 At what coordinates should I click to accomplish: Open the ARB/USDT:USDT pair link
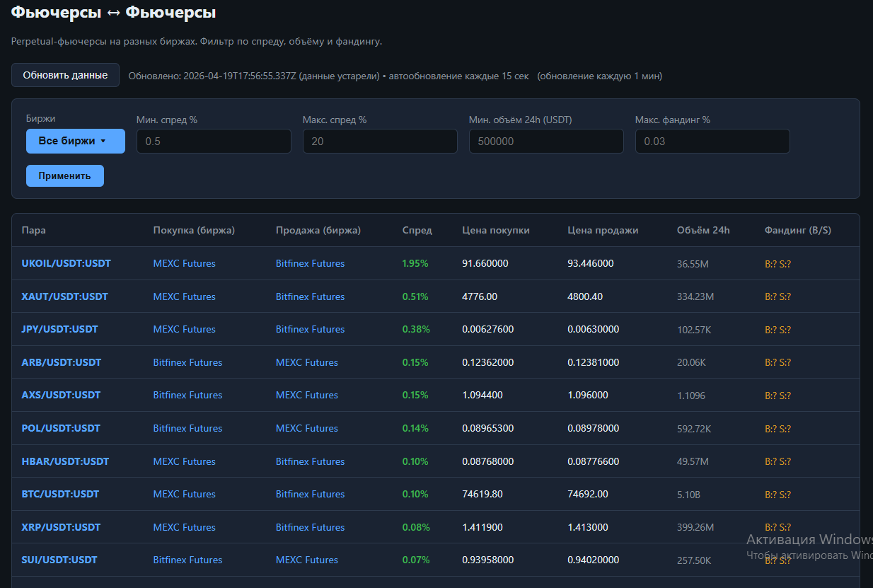click(62, 362)
